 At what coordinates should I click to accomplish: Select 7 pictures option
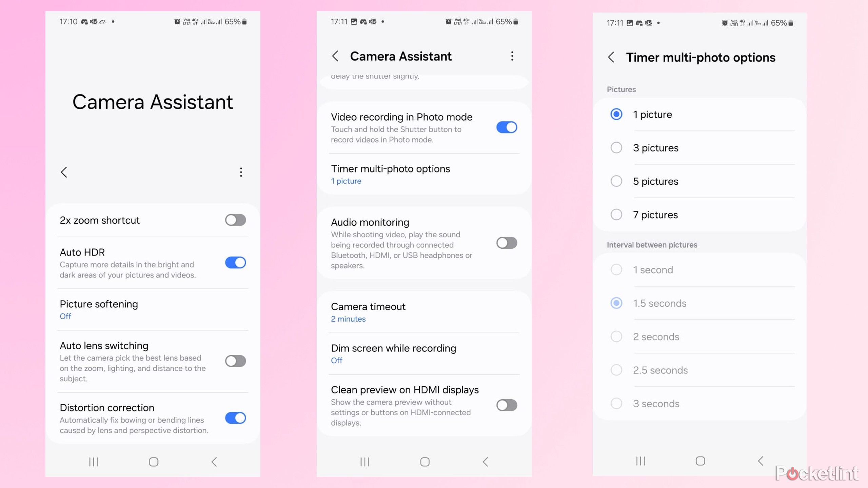tap(616, 215)
